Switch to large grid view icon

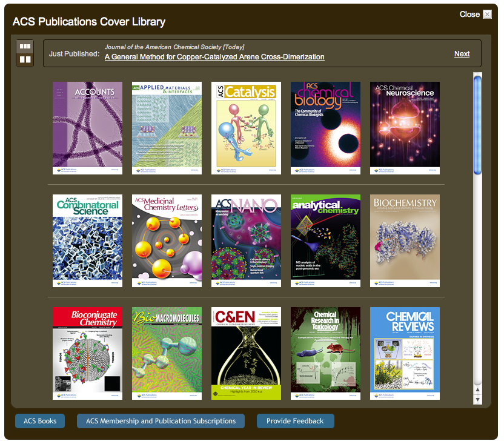click(25, 59)
